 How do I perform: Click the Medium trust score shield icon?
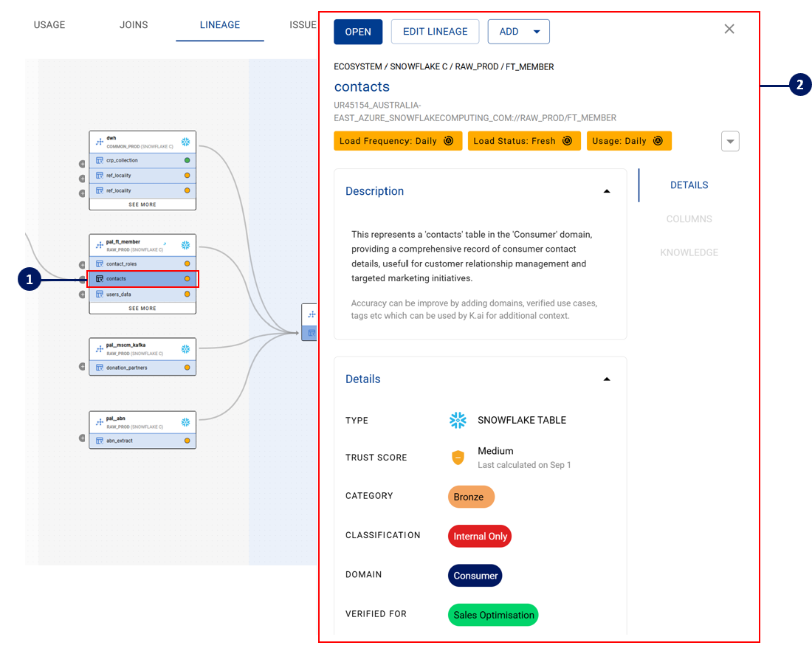pyautogui.click(x=458, y=458)
